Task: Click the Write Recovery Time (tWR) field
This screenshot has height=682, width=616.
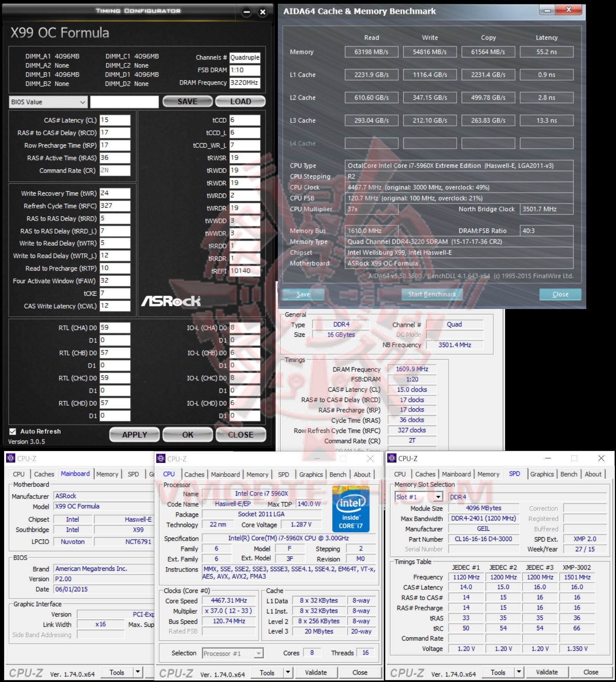Action: click(115, 193)
